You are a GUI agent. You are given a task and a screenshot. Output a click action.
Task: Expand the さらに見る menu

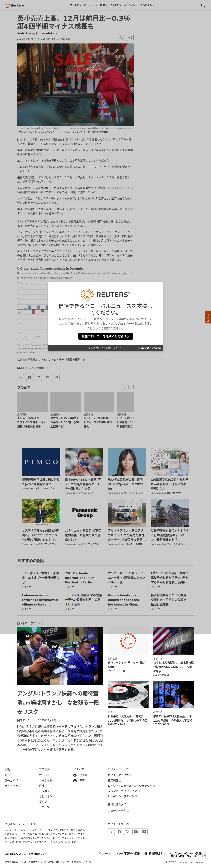[x=147, y=5]
